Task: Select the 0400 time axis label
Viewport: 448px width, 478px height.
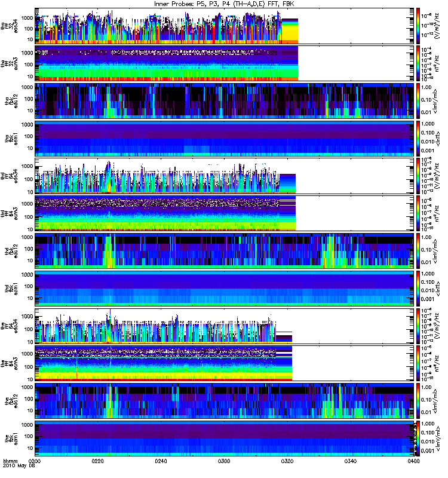Action: point(413,461)
